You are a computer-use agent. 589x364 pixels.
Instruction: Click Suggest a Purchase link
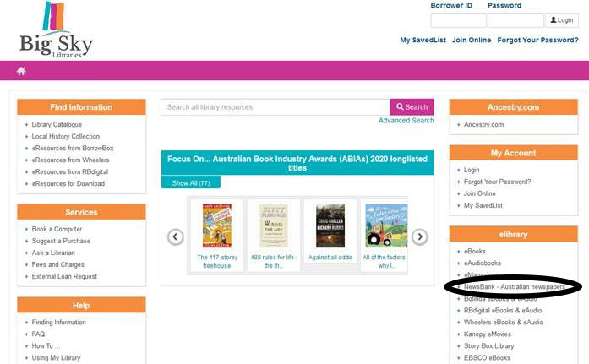coord(61,241)
